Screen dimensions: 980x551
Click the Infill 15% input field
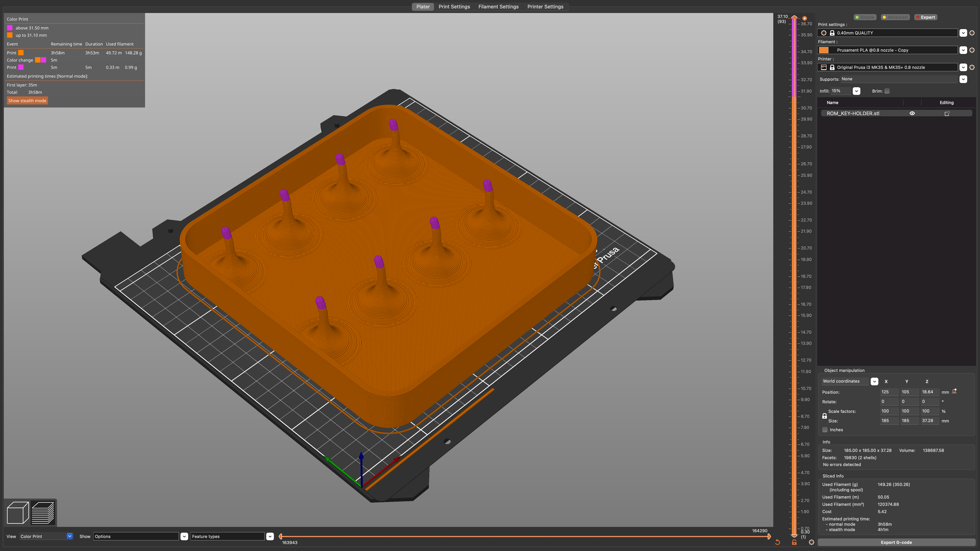point(840,91)
